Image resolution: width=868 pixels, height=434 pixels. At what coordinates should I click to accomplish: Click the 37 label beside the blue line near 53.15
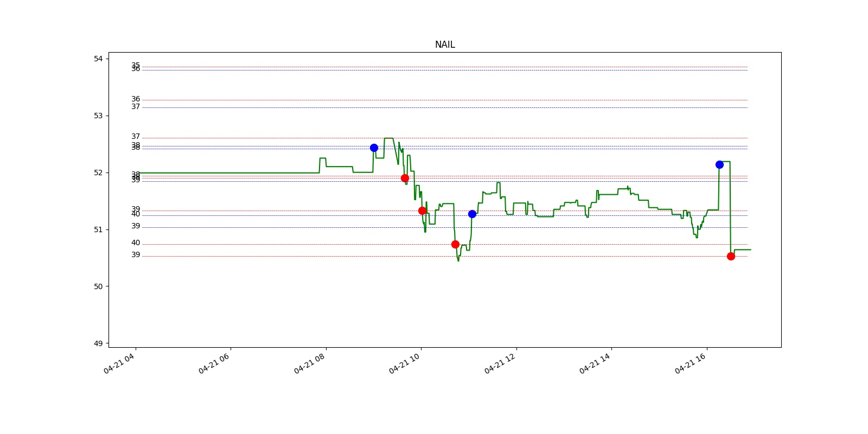tap(136, 107)
